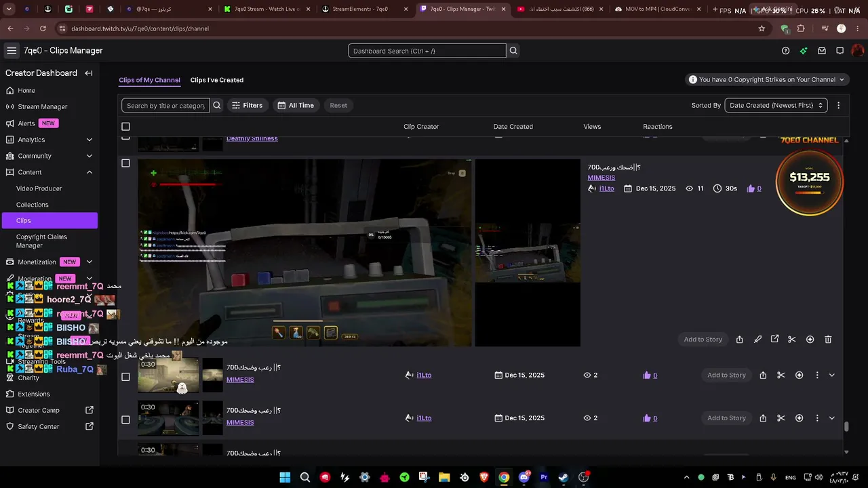
Task: Tick the select-all clips header checkbox
Action: (x=125, y=127)
